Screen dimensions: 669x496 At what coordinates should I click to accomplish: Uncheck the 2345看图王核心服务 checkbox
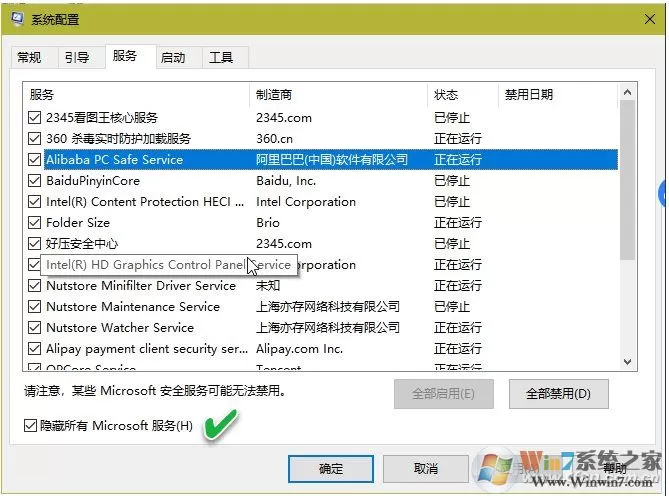[34, 117]
